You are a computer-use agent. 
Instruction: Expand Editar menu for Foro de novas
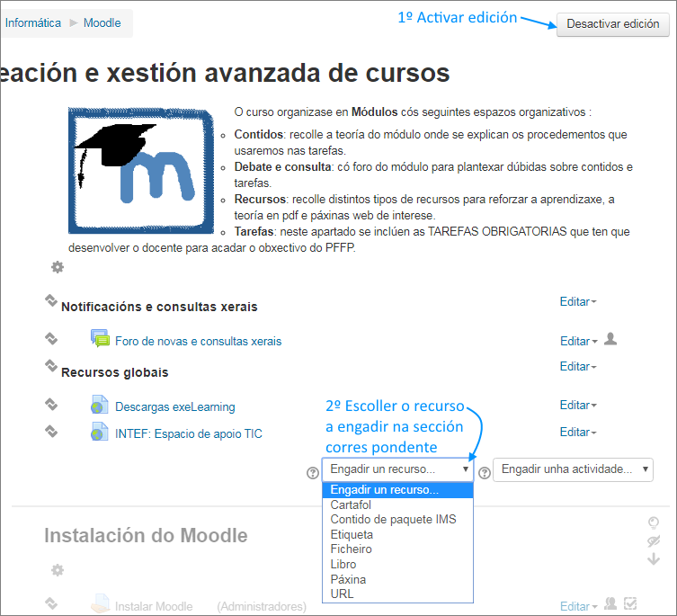pyautogui.click(x=579, y=341)
